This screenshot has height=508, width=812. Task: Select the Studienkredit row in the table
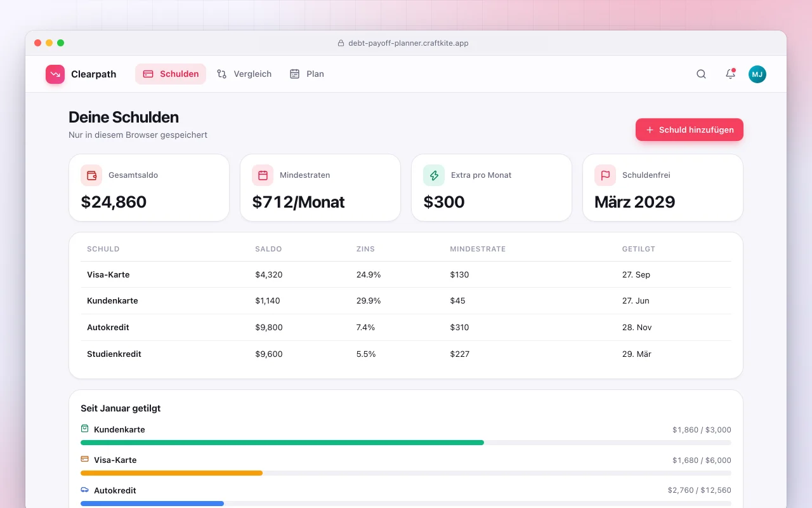point(406,354)
